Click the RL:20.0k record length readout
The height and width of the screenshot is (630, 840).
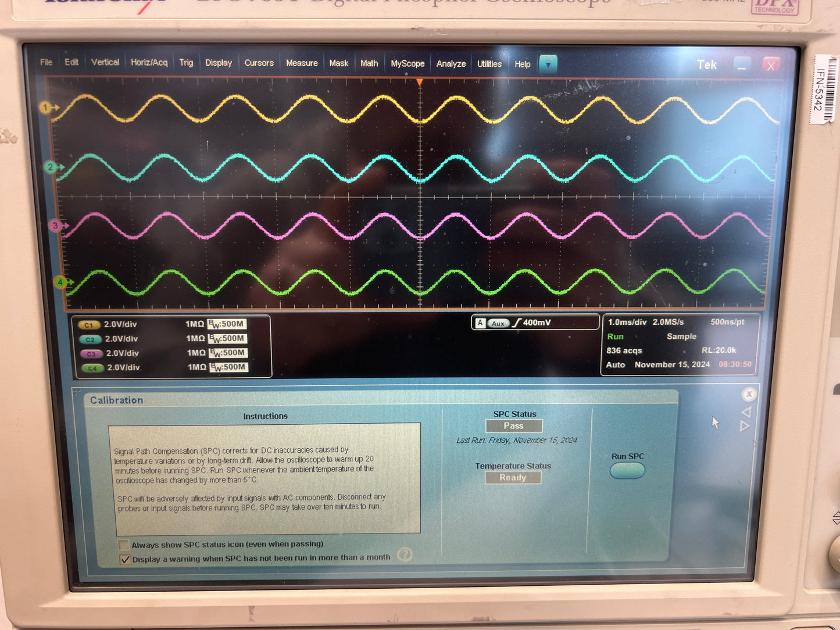click(x=719, y=350)
